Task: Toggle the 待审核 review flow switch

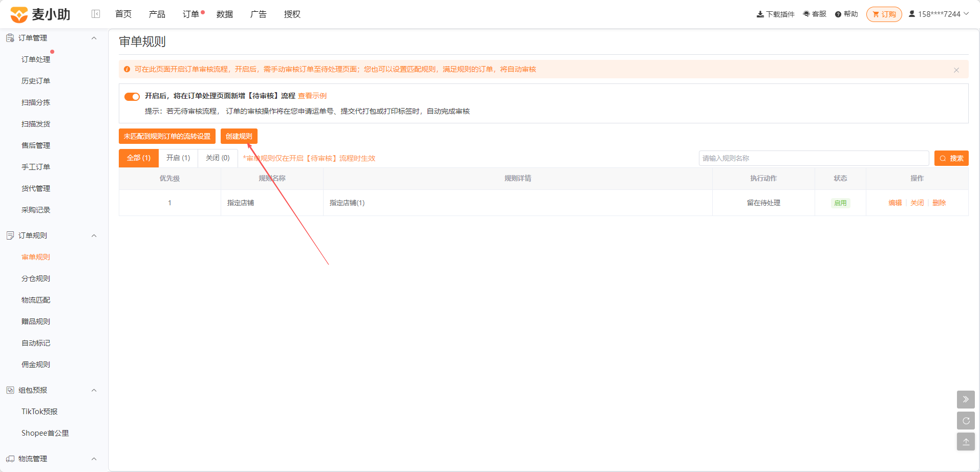Action: pos(132,97)
